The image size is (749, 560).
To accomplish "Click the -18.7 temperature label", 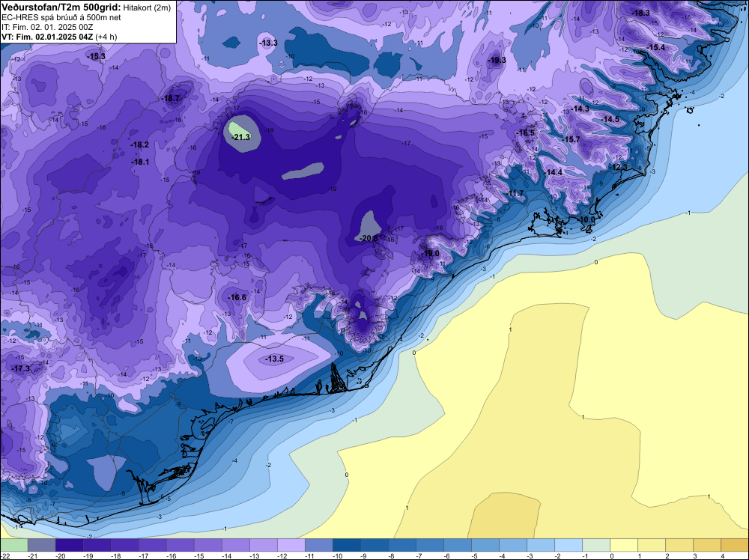I will (x=171, y=98).
